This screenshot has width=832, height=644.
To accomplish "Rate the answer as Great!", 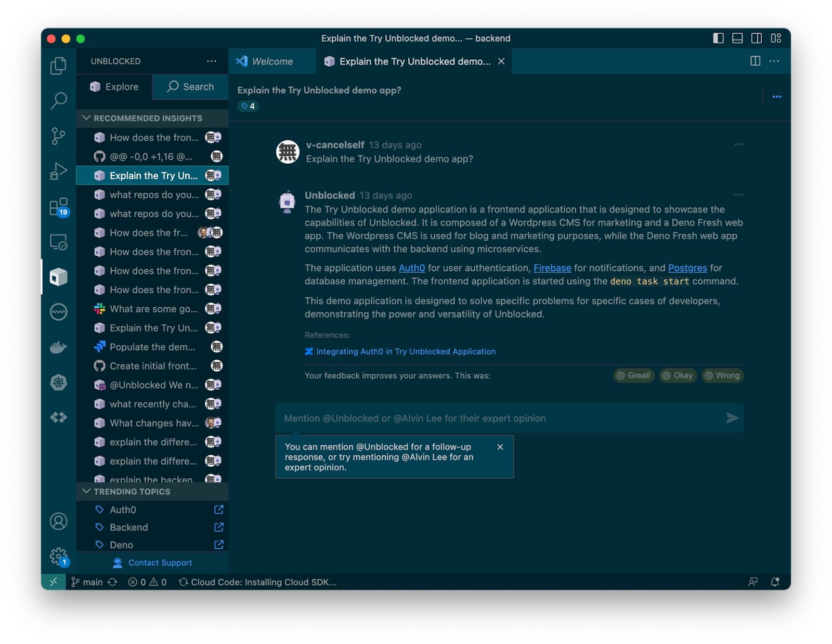I will pyautogui.click(x=633, y=375).
